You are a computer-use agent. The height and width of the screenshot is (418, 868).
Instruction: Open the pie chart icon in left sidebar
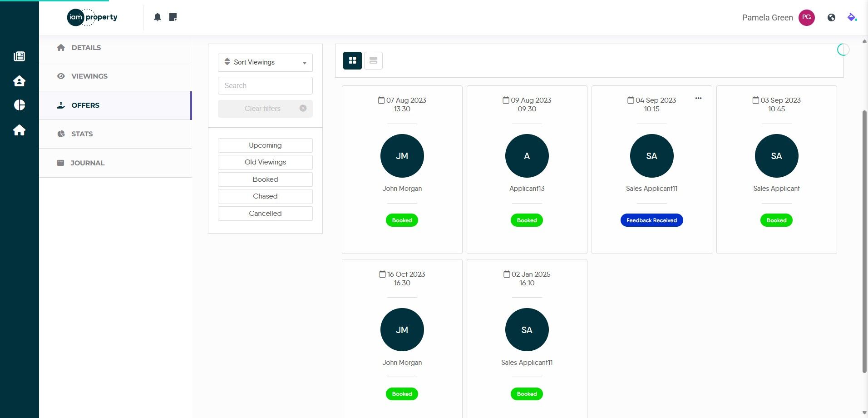point(20,105)
